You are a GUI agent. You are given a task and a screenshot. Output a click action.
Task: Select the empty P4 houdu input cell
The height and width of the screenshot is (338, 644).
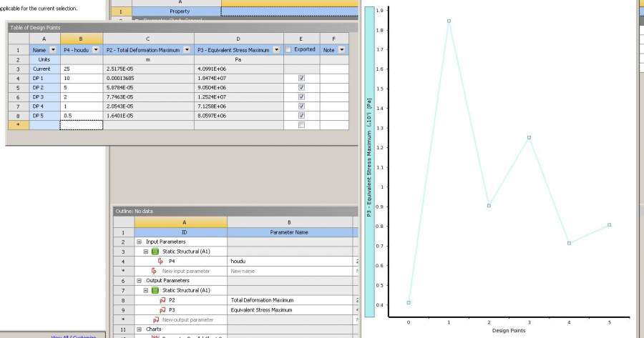tap(82, 125)
